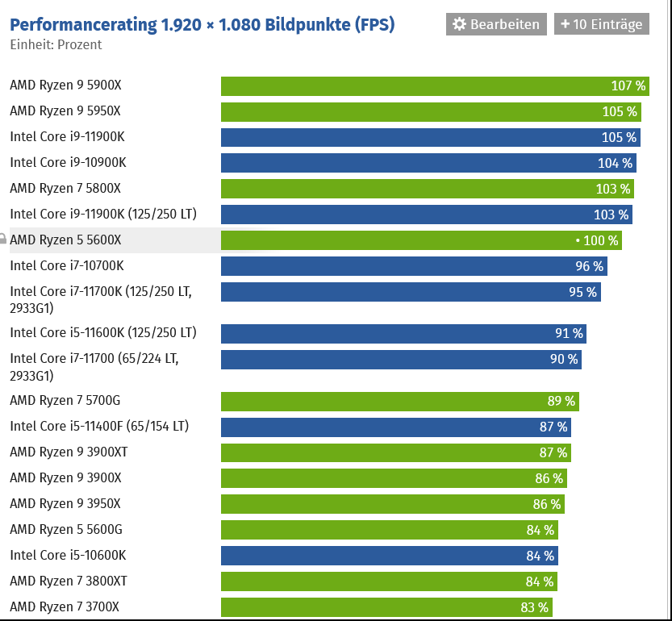The image size is (672, 621).
Task: Select the Intel Core i9-11900K label without LT
Action: (x=67, y=137)
